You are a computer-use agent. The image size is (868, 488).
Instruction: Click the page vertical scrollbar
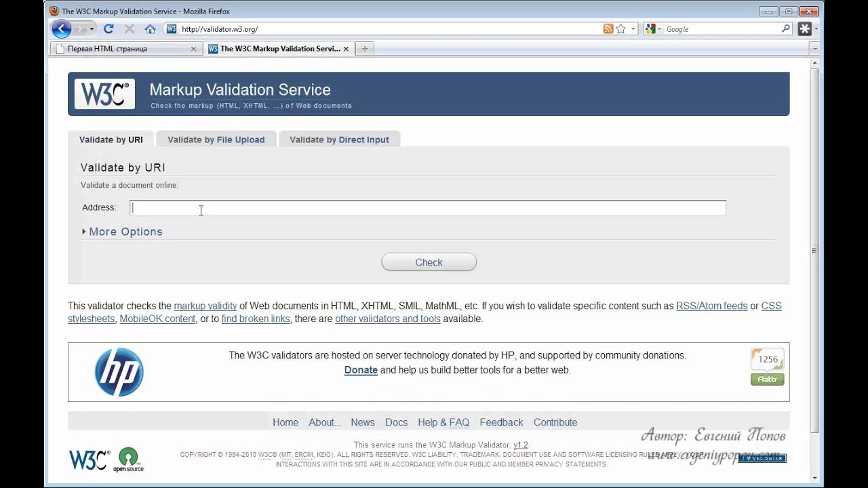tap(814, 251)
